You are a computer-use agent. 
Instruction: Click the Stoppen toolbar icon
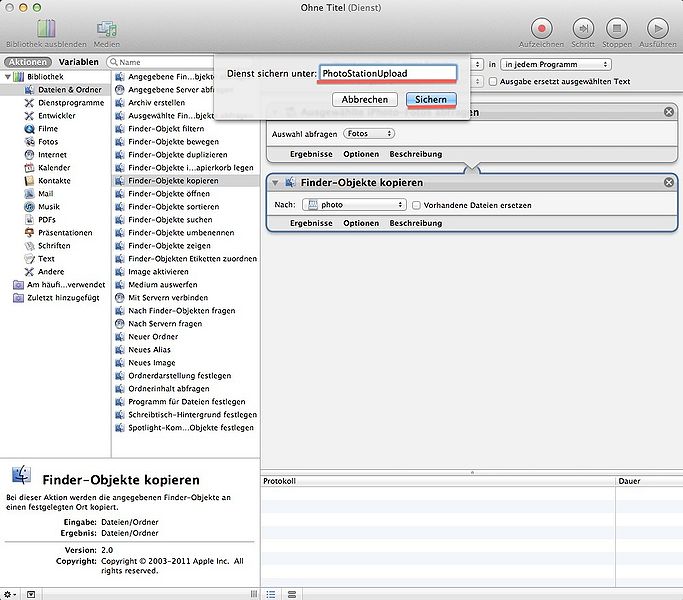619,28
